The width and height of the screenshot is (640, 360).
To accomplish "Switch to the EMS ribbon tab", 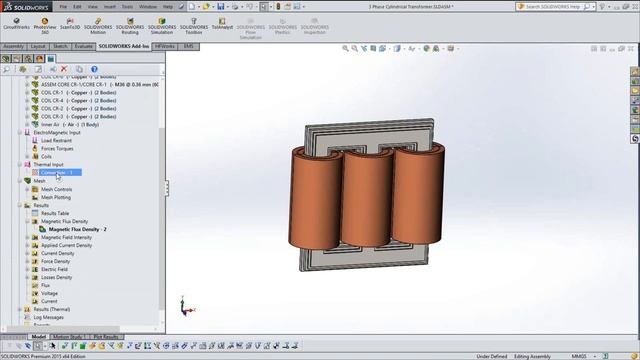I will [189, 47].
